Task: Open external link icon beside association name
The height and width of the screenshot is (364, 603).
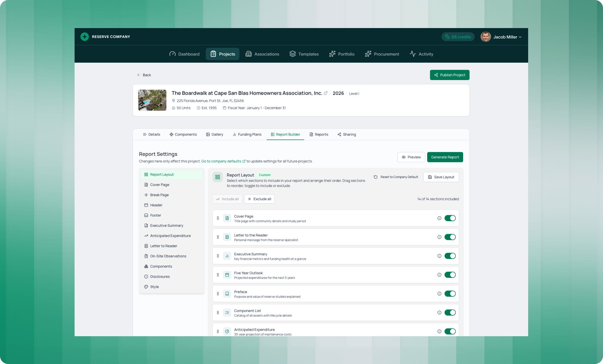Action: pos(326,93)
